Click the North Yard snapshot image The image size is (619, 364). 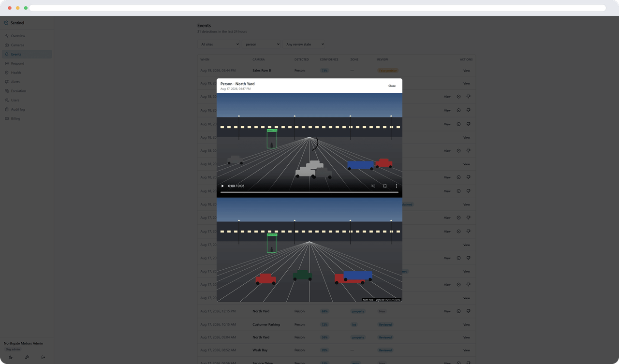309,250
